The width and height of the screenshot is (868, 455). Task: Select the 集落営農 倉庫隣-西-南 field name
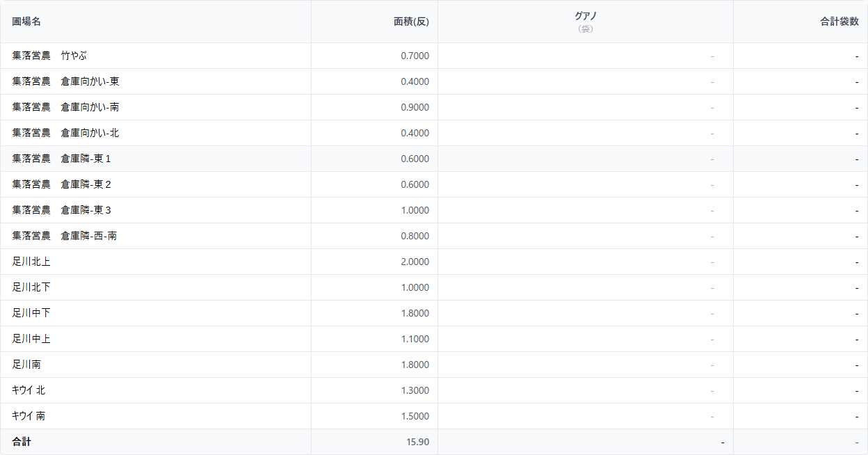click(65, 236)
